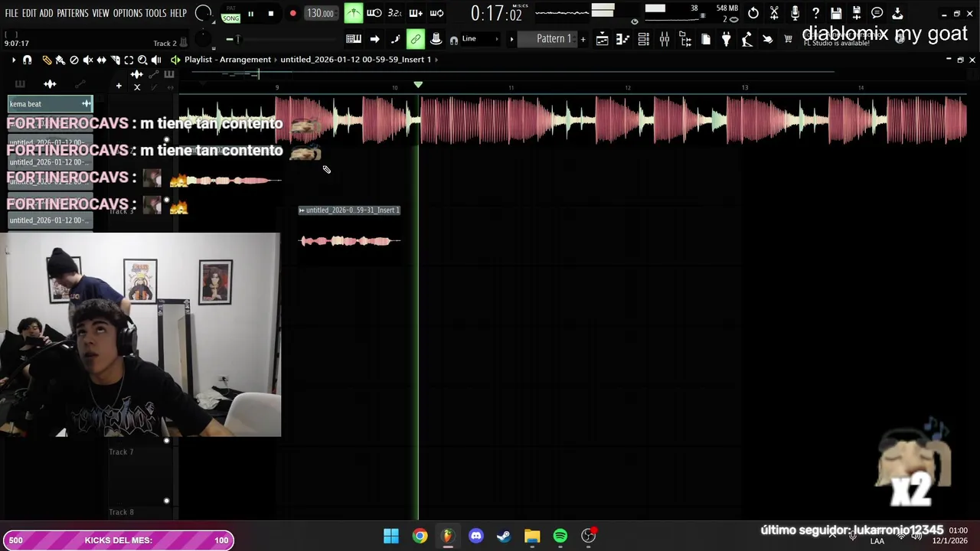Choose the Select marquee tool
This screenshot has width=980, height=551.
coord(129,60)
